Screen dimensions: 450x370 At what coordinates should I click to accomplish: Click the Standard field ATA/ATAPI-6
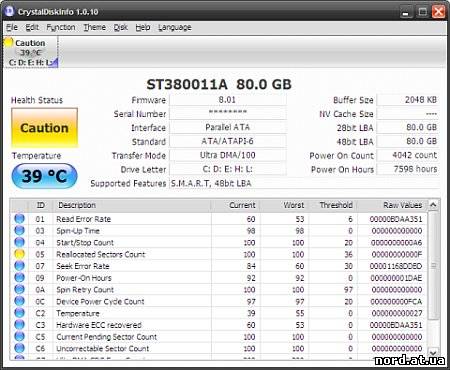(228, 141)
